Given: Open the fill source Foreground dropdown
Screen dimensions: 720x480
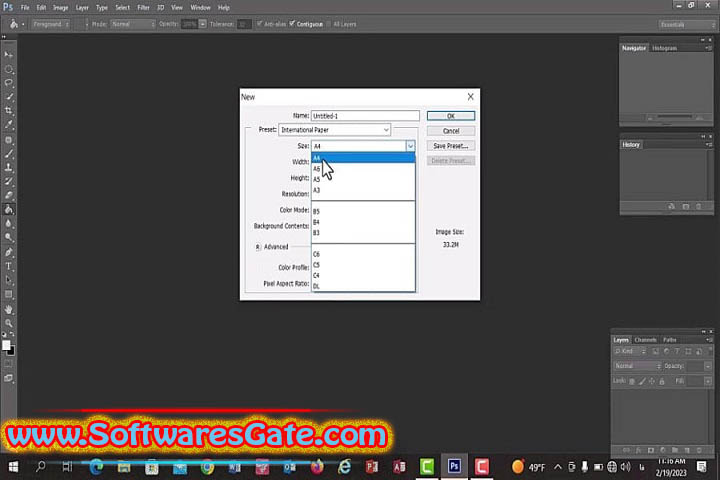Looking at the screenshot, I should (51, 24).
